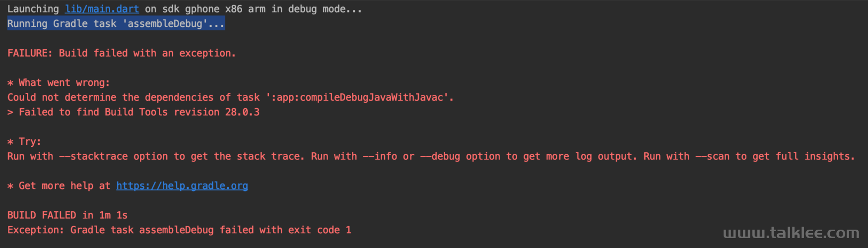Open the lib/main.dart file link
Screen dimensions: 868x248
102,9
